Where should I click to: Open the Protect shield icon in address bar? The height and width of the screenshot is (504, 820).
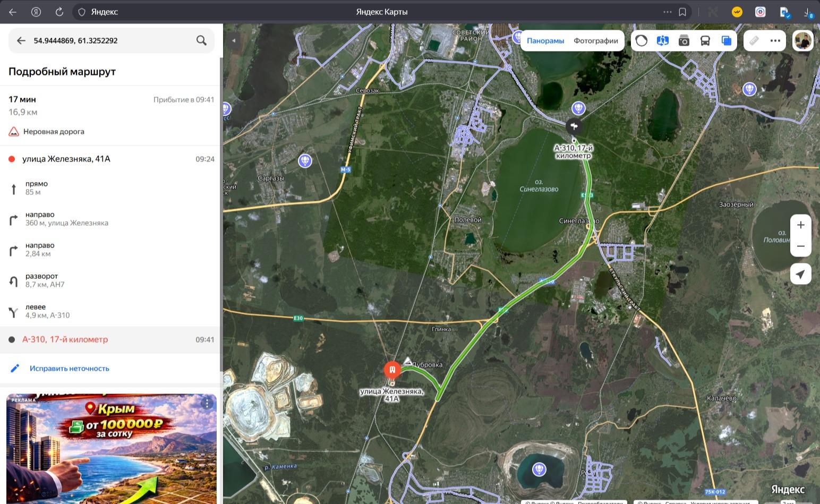(82, 12)
